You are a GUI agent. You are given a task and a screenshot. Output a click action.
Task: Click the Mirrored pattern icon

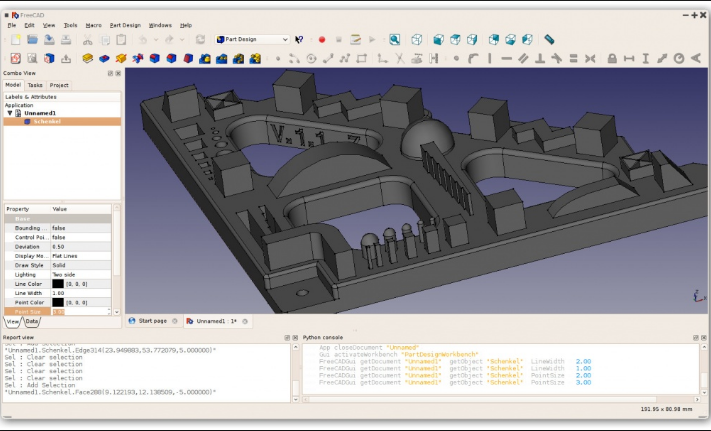coord(205,58)
